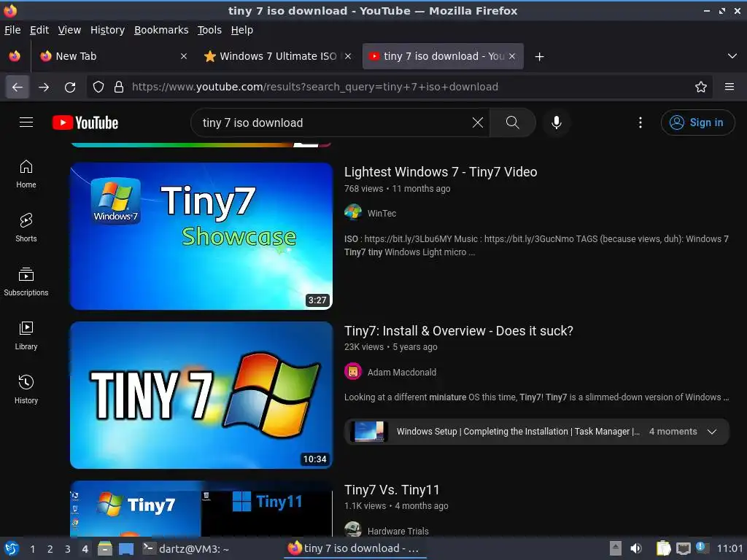Go to Home in YouTube sidebar
The width and height of the screenshot is (747, 560).
pos(26,174)
